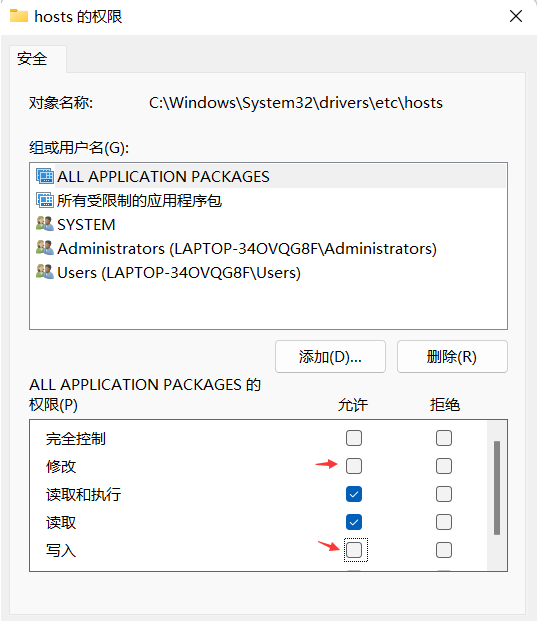Click the Users group users icon
537x621 pixels.
pyautogui.click(x=45, y=272)
